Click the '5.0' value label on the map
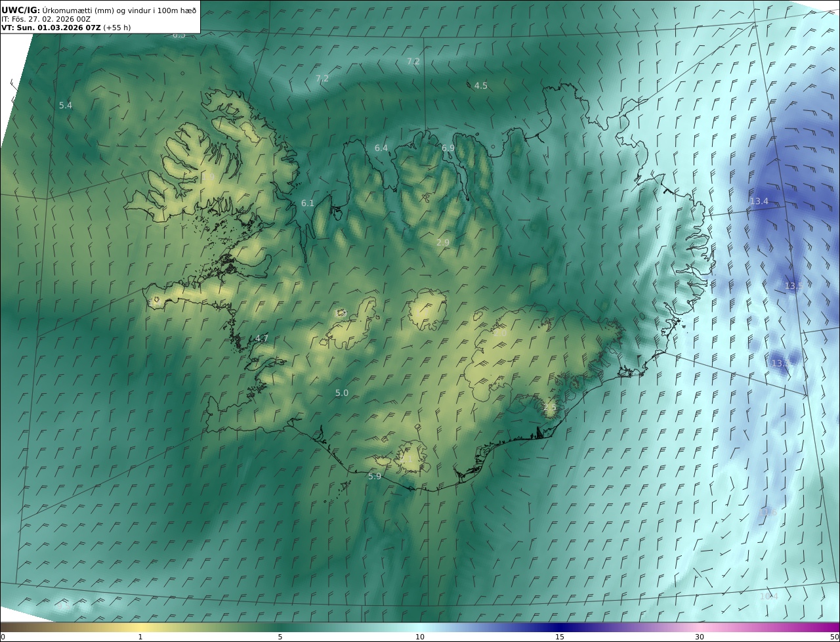This screenshot has height=642, width=840. [342, 393]
